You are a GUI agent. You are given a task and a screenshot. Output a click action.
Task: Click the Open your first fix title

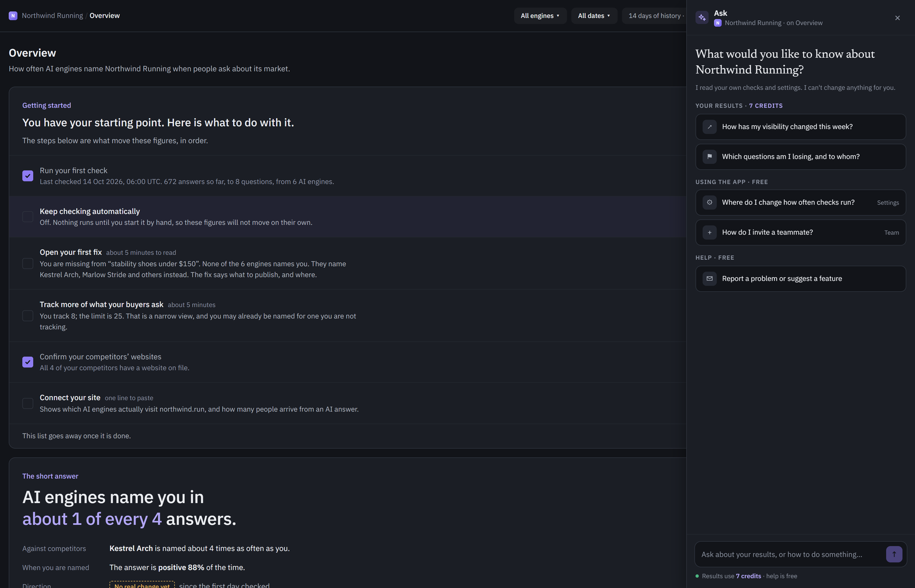click(71, 252)
